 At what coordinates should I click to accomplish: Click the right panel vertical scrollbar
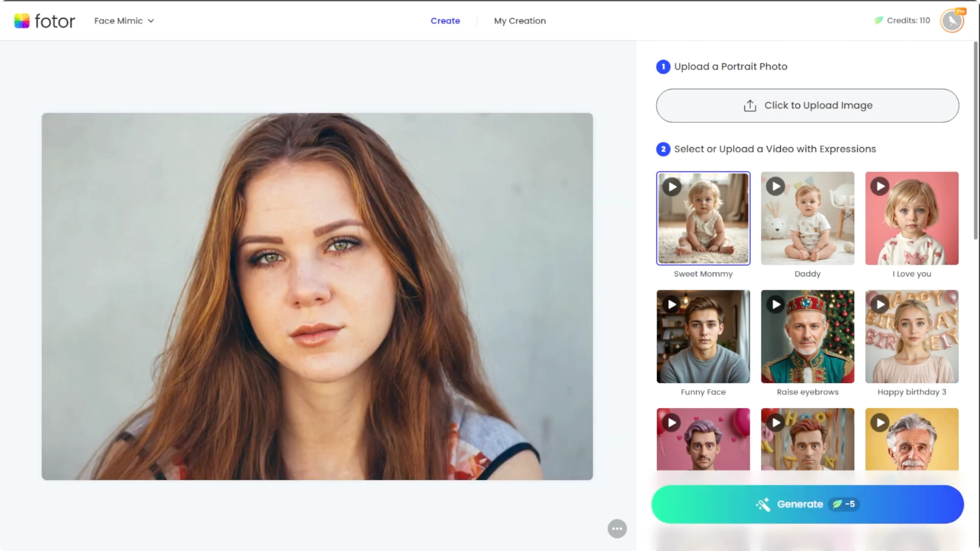[x=975, y=141]
